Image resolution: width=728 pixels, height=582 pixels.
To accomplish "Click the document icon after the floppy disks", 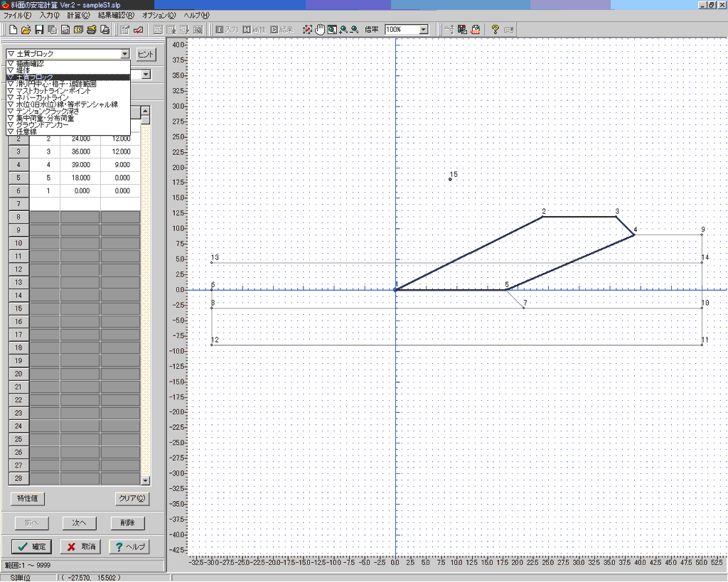I will 65,30.
